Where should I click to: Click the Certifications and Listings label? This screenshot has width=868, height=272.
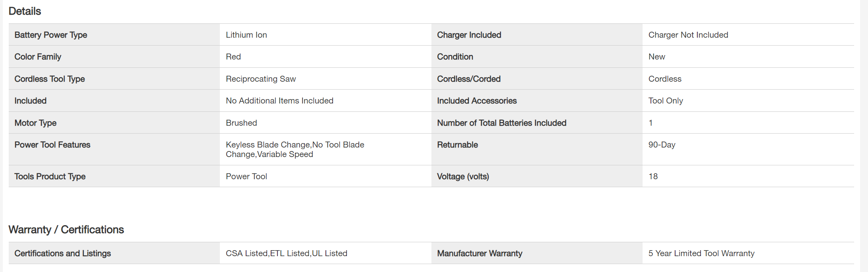coord(62,253)
